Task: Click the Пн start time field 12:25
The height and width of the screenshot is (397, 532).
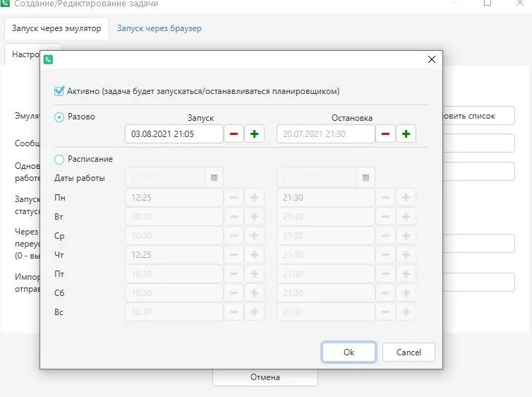Action: (x=174, y=198)
